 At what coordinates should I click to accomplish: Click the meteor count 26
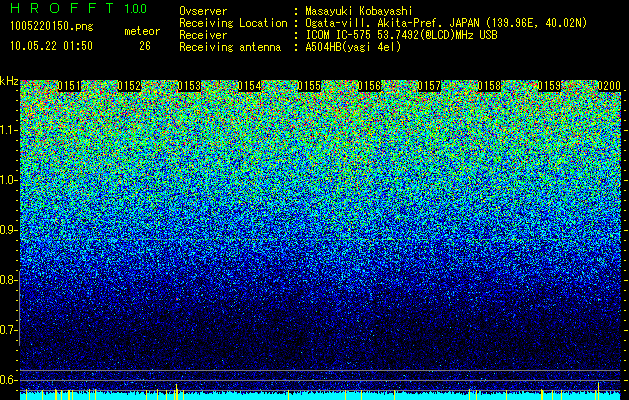pos(145,46)
